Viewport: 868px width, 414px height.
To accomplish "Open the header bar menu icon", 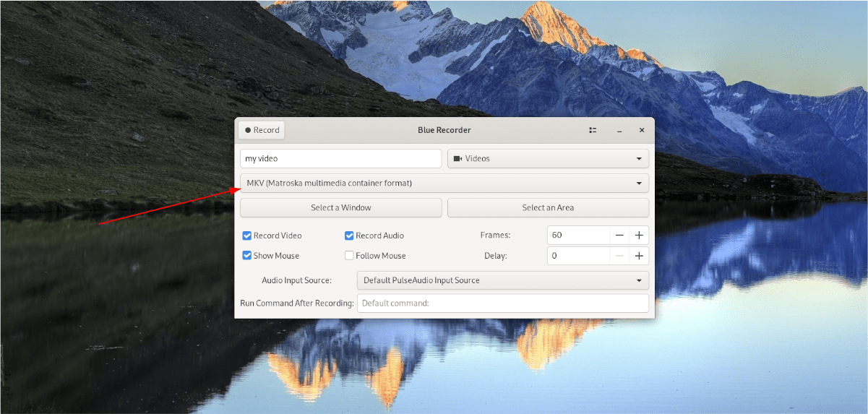I will coord(593,130).
